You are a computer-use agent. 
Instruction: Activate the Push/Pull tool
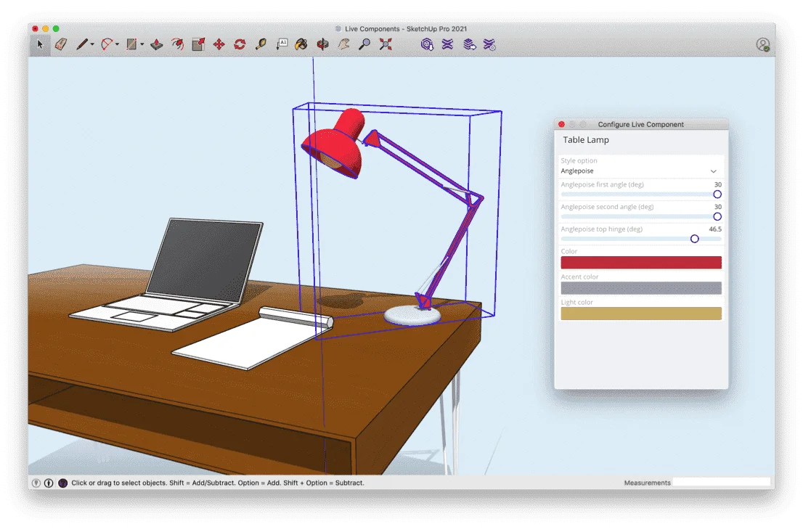[157, 44]
